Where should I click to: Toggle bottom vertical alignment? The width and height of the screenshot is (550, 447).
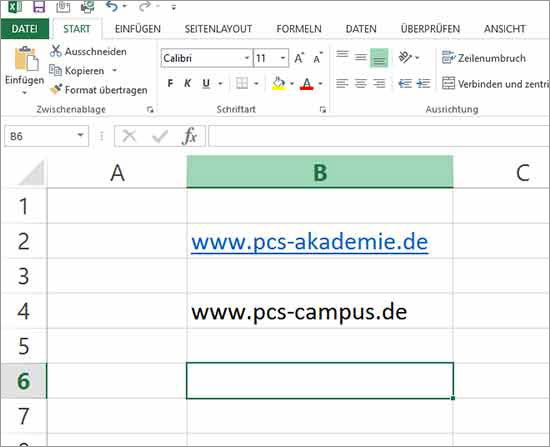click(x=379, y=58)
